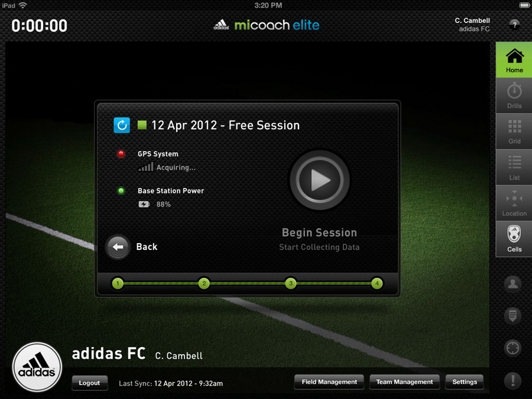Open the Location view icon

click(514, 203)
